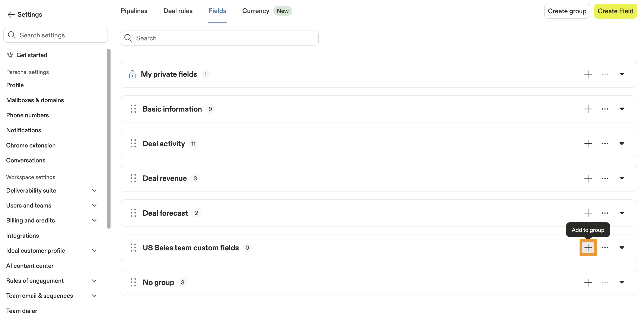Click drag handle of Deal revenue group
Image resolution: width=644 pixels, height=321 pixels.
[133, 178]
